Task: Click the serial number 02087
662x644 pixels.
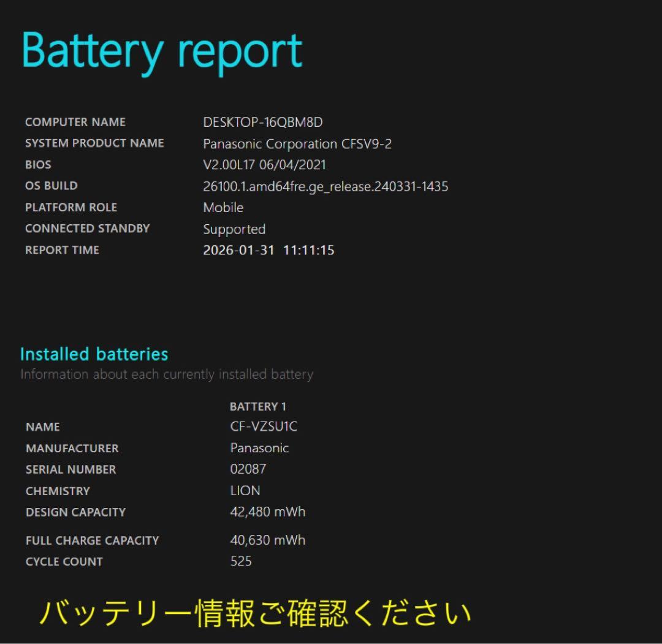Action: [x=249, y=469]
